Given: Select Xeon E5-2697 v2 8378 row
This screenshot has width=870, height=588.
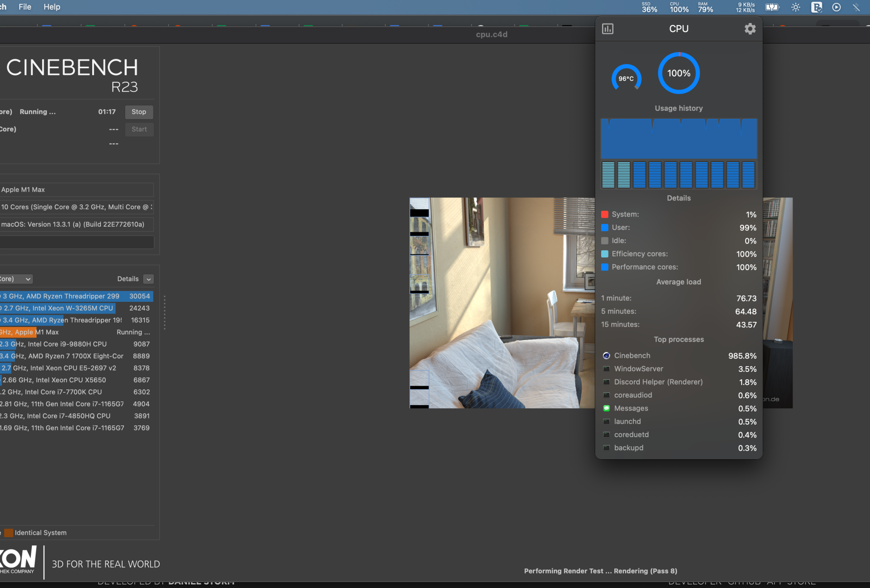Looking at the screenshot, I should pyautogui.click(x=77, y=368).
